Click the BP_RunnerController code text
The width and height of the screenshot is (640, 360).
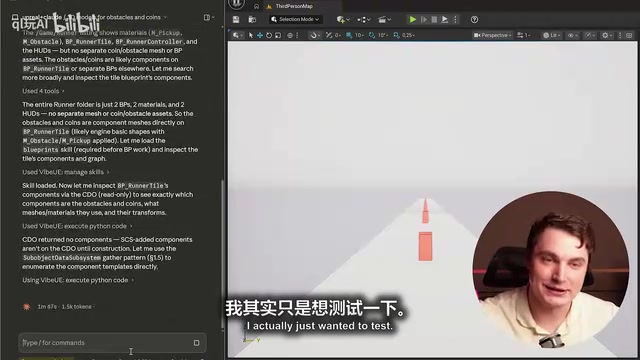149,42
